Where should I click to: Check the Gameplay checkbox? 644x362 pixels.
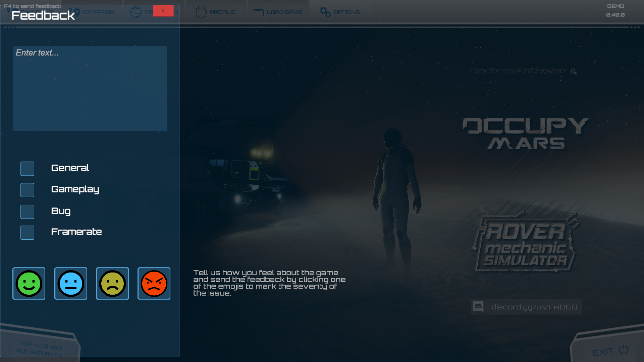(x=28, y=190)
